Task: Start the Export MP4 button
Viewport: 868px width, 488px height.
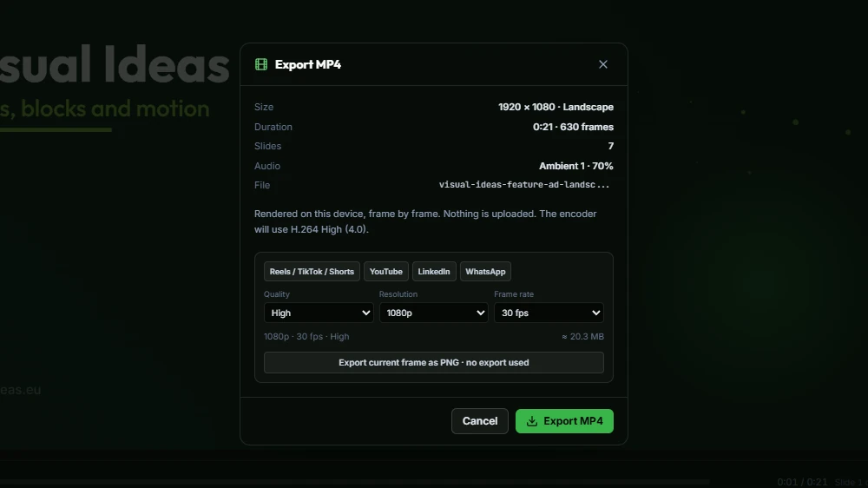Action: pyautogui.click(x=564, y=421)
